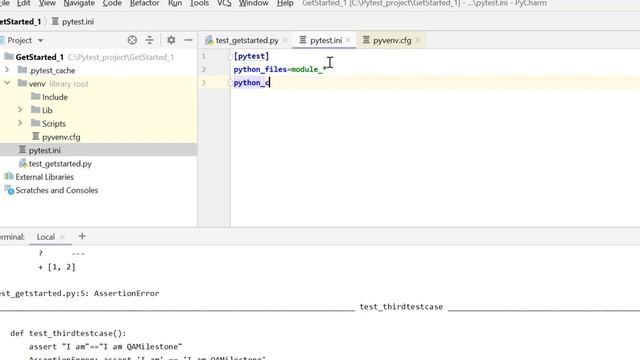Click GetStarted_1 breadcrumb in navigation bar
This screenshot has height=360, width=640.
click(20, 22)
